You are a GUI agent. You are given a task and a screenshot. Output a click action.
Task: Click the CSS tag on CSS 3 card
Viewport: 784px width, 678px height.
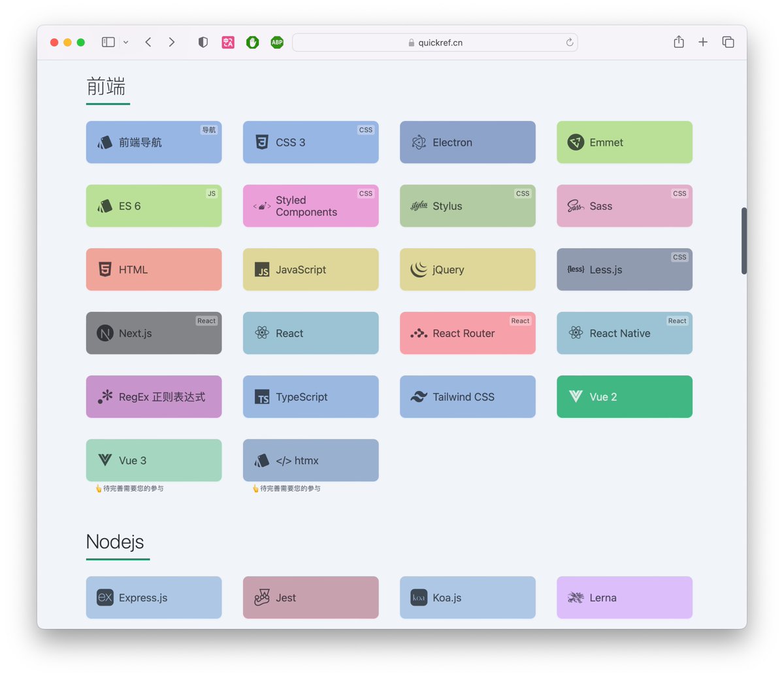(366, 130)
